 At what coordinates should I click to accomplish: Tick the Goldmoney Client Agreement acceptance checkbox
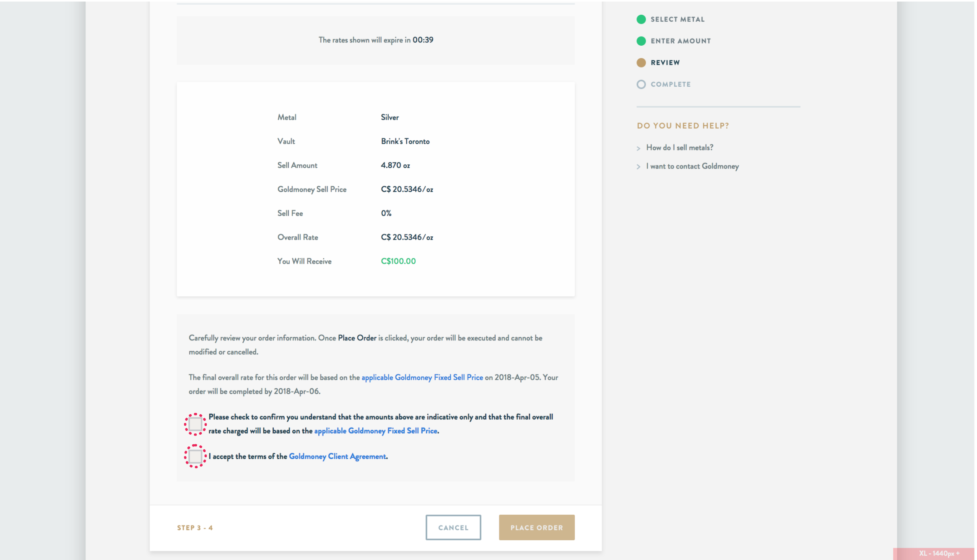(195, 456)
